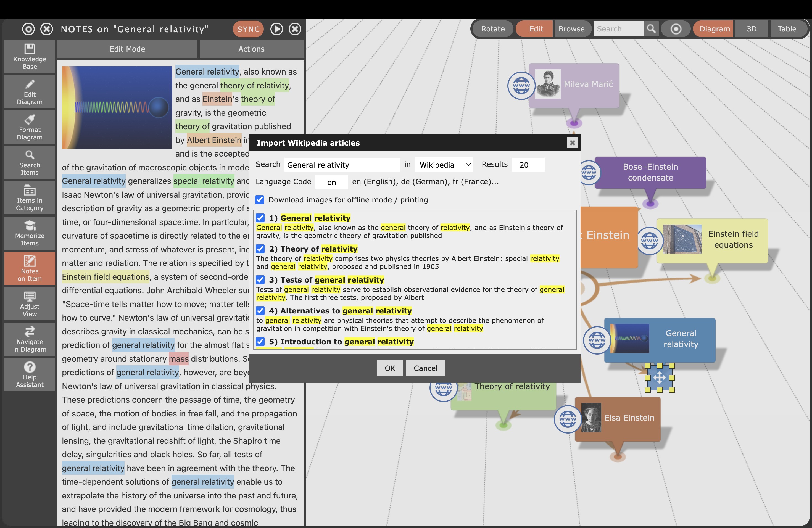Open the Wikipedia source dropdown
The image size is (812, 528).
(x=444, y=165)
